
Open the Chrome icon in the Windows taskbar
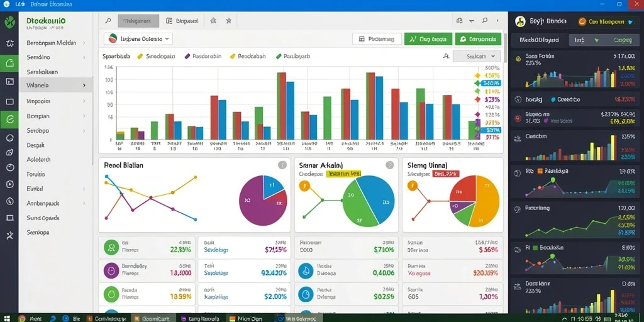[22, 318]
